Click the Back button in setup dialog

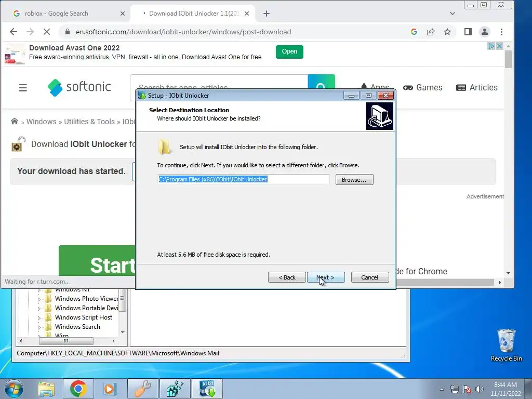click(287, 277)
